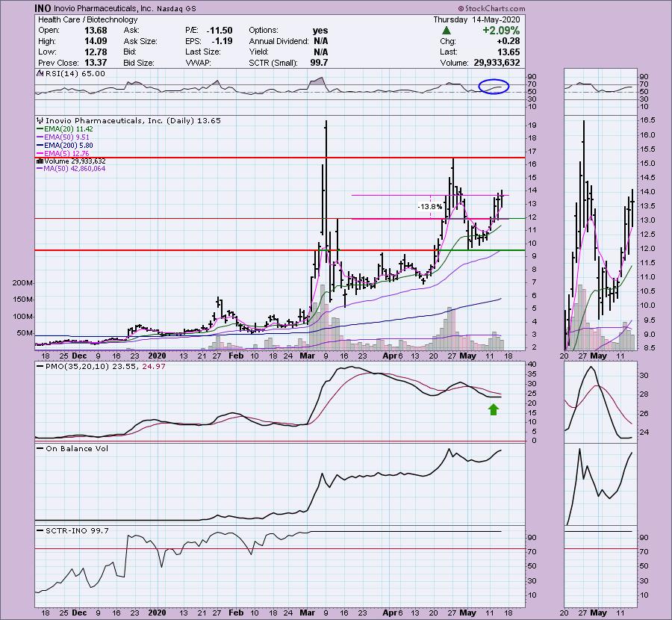Click the High value 14.09
The height and width of the screenshot is (620, 672).
pos(96,41)
